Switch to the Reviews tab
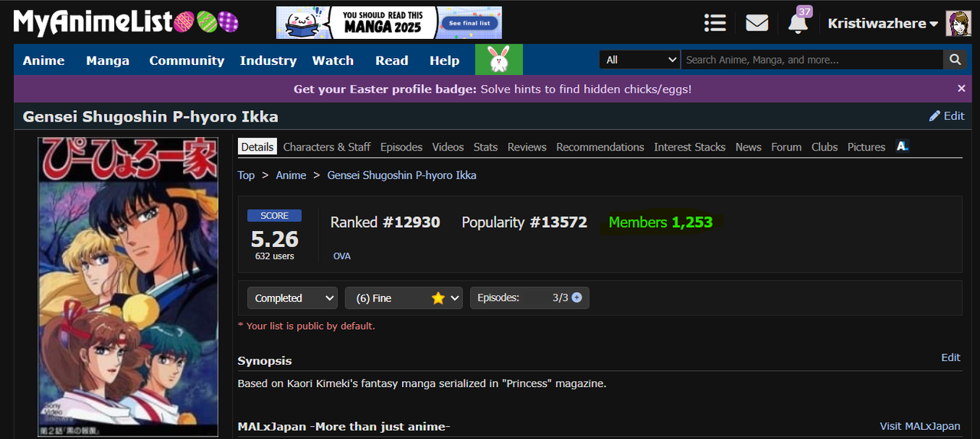 pos(528,147)
